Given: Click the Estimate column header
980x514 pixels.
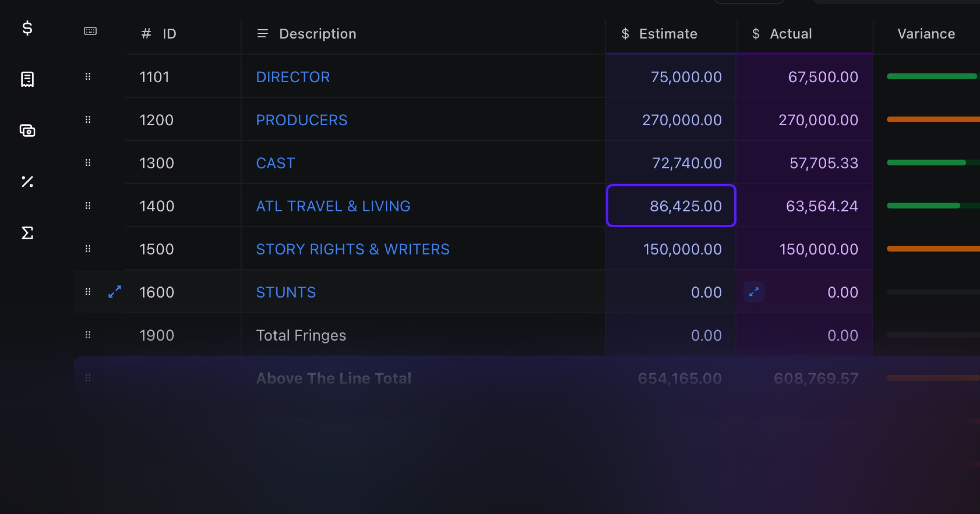Looking at the screenshot, I should tap(668, 33).
